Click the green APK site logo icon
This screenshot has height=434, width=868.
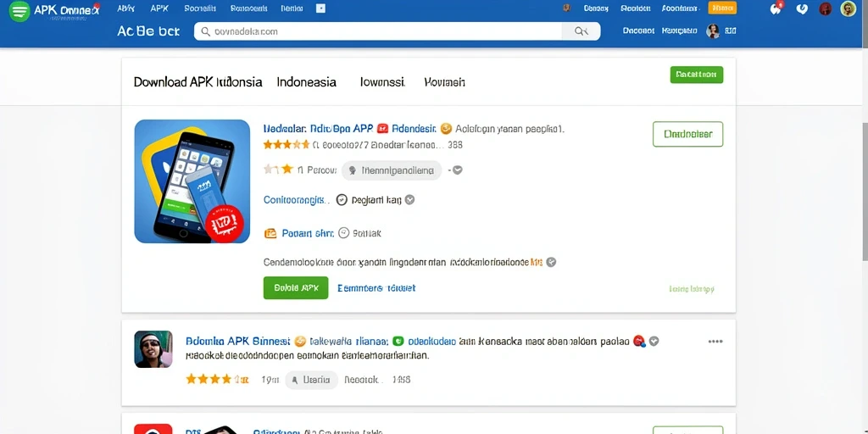point(19,11)
